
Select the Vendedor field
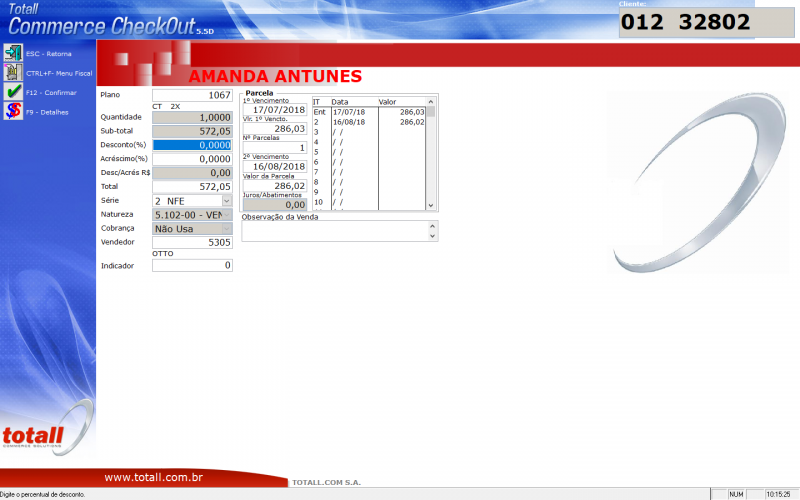pyautogui.click(x=192, y=242)
